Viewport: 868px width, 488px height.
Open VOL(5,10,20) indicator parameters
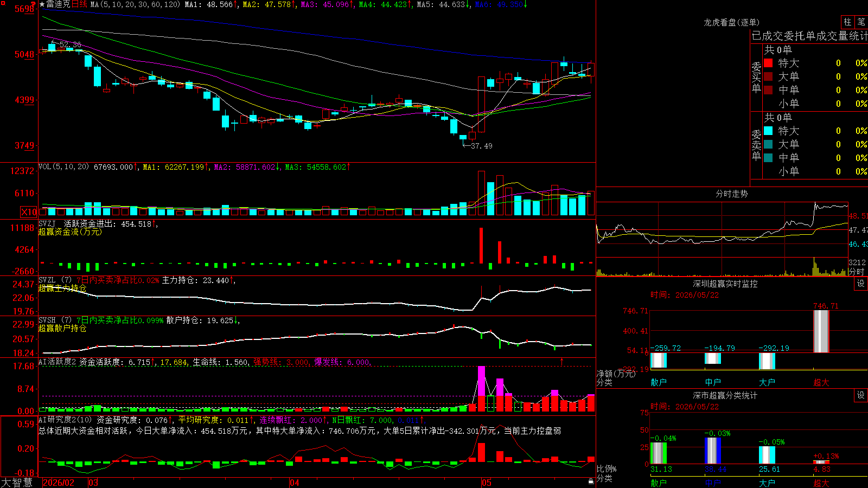64,167
